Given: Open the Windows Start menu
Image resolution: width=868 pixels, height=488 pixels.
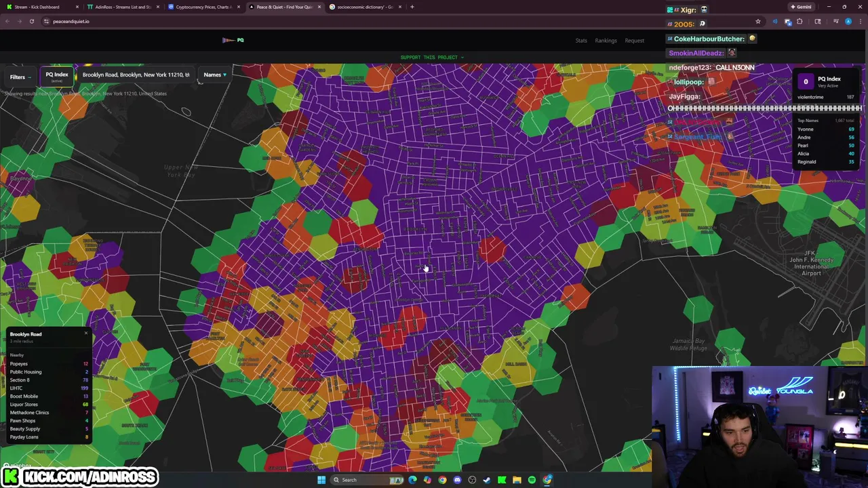Looking at the screenshot, I should pyautogui.click(x=321, y=480).
